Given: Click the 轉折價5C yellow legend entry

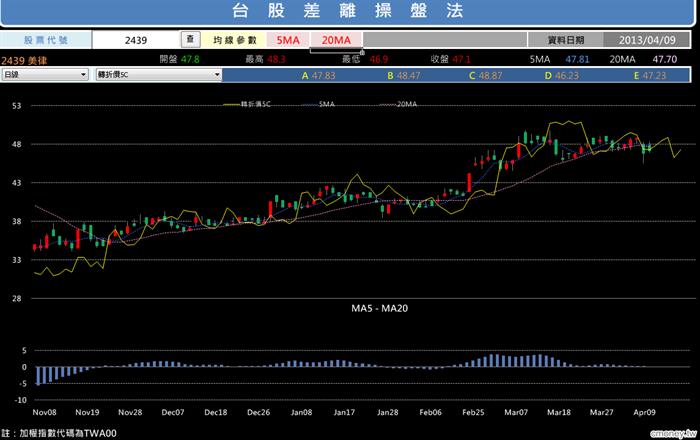Looking at the screenshot, I should pos(247,104).
